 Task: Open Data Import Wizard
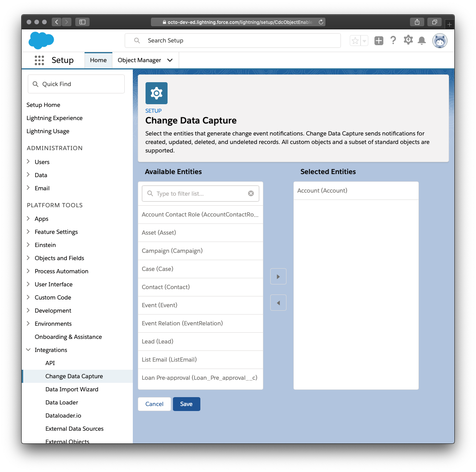72,389
